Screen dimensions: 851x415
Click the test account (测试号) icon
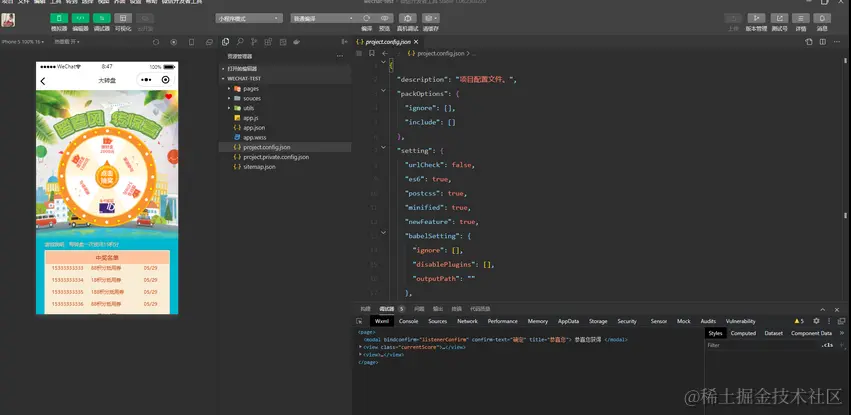[779, 18]
